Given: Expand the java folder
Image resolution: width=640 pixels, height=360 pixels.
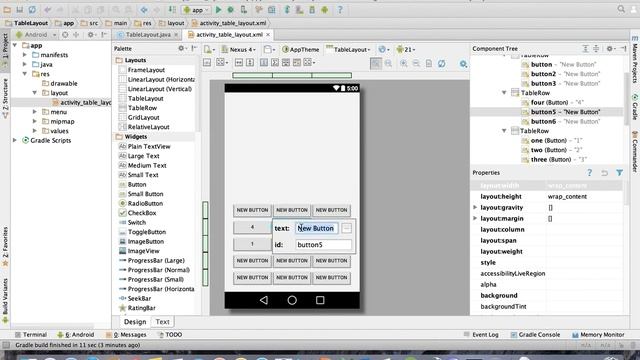Looking at the screenshot, I should 24,64.
